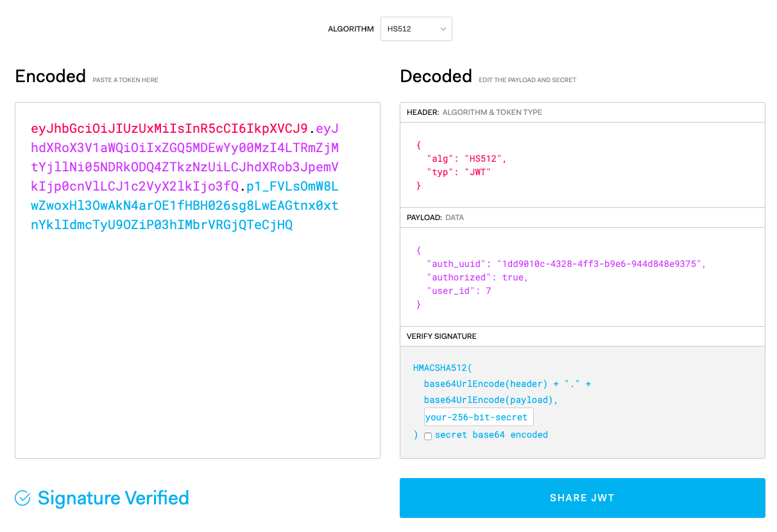Click the chevron on the algorithm selector
This screenshot has width=777, height=532.
tap(443, 28)
